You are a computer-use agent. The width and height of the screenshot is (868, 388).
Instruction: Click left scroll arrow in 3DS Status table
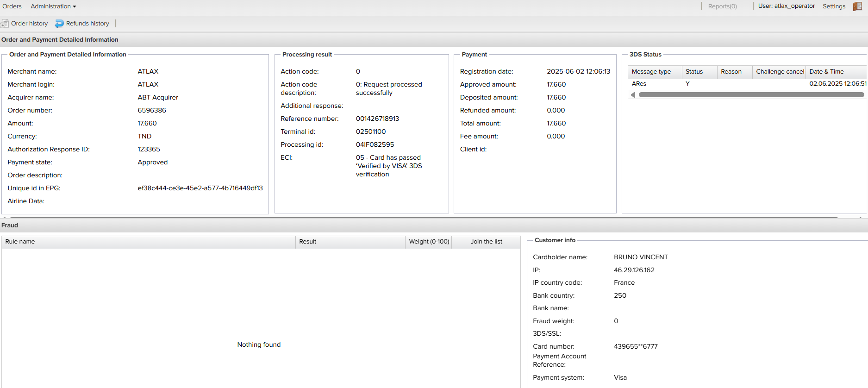click(633, 95)
